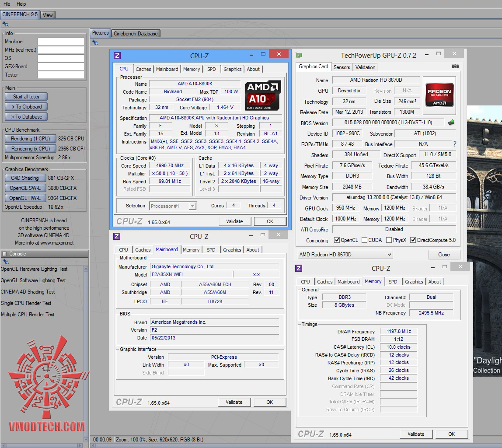The image size is (502, 448).
Task: Minimize the TechPowerUp GPU-Z window
Action: pyautogui.click(x=427, y=54)
